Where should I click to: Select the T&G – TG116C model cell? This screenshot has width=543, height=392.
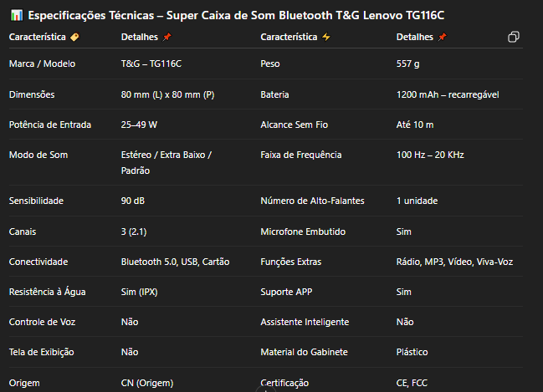(151, 64)
